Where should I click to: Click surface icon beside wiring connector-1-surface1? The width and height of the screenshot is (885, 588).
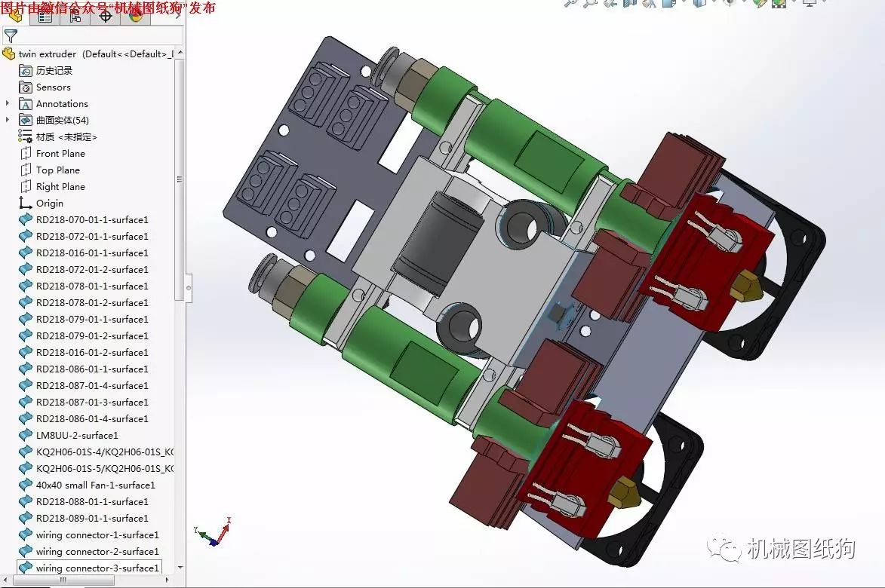tap(26, 534)
